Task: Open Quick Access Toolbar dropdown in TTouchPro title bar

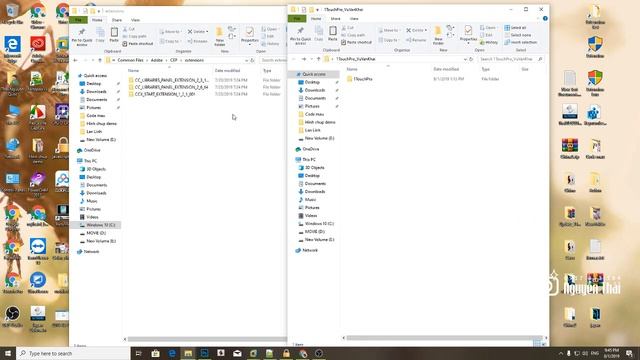Action: tap(318, 9)
